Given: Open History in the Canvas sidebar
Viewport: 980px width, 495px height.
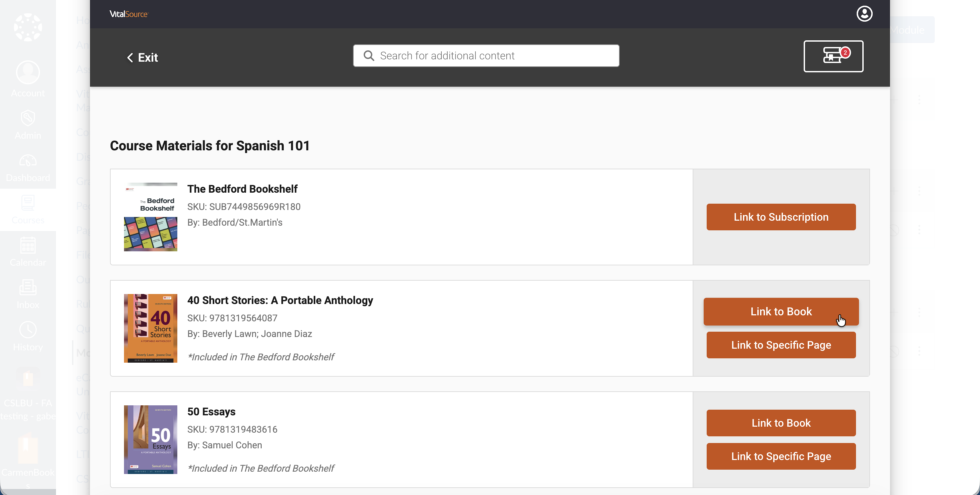Looking at the screenshot, I should point(28,337).
